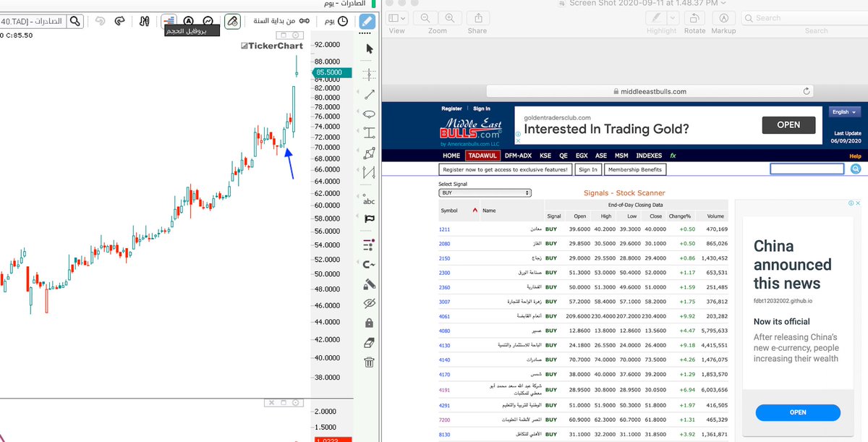This screenshot has width=868, height=442.
Task: Select the trend line drawing tool
Action: (x=370, y=94)
